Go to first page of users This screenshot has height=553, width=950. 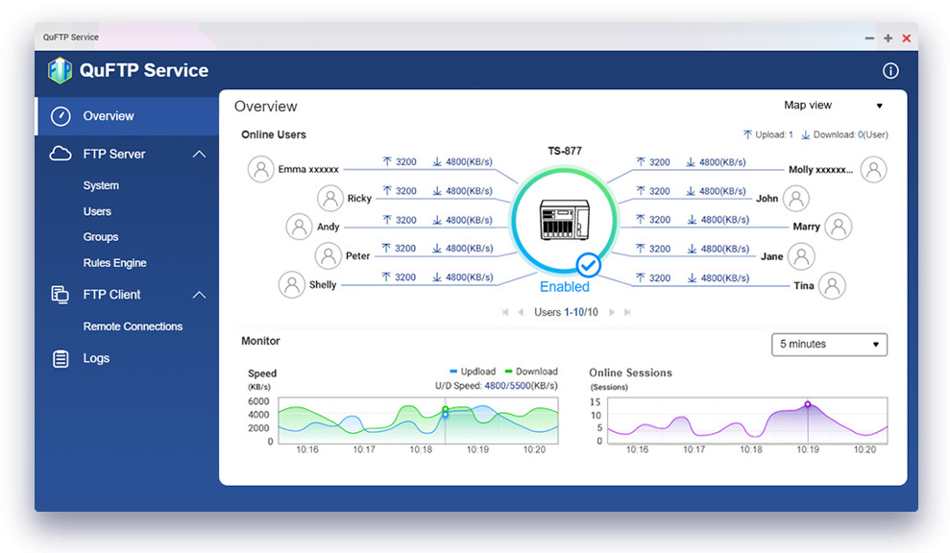(505, 312)
